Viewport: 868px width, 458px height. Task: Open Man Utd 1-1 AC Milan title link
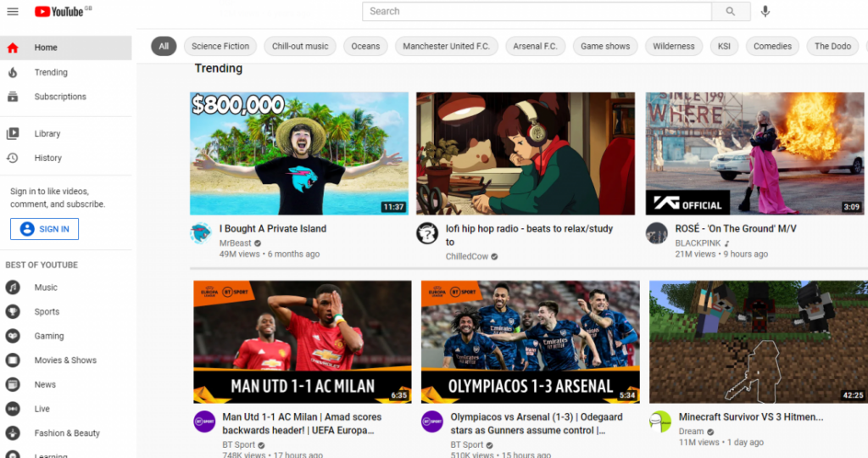302,424
